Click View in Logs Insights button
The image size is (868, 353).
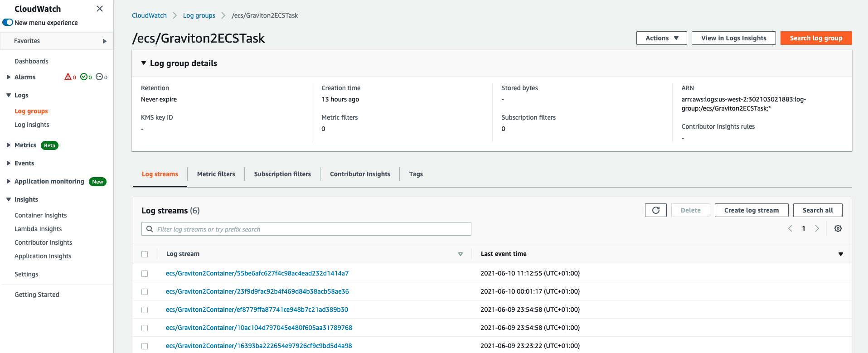point(734,38)
